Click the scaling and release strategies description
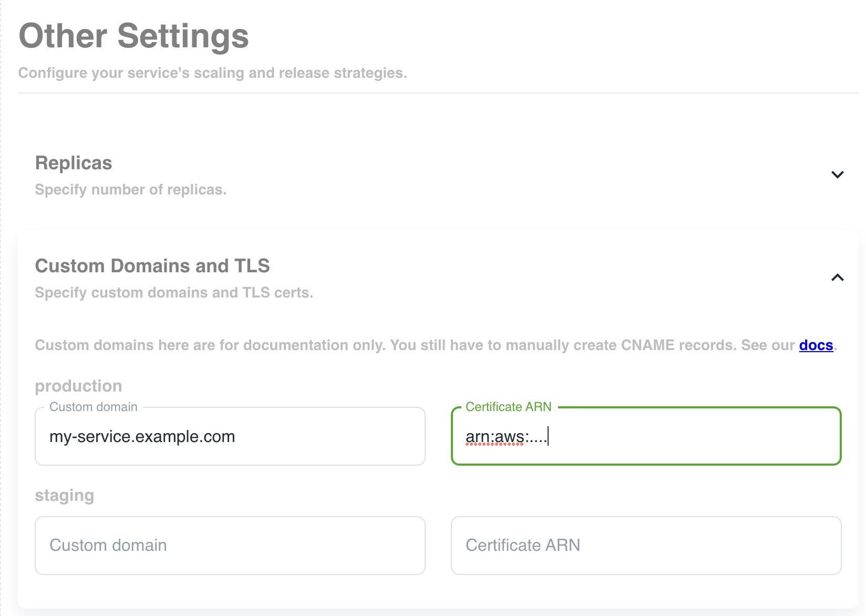This screenshot has height=616, width=866. click(212, 73)
